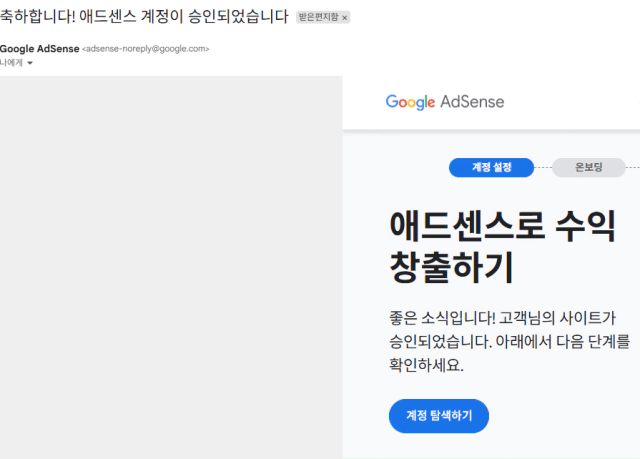Screen dimensions: 640x459
Task: Click the colorful Google logo wordmark
Action: click(x=410, y=102)
